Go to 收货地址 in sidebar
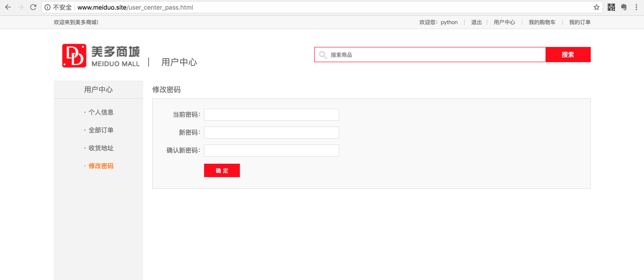The height and width of the screenshot is (280, 644). coord(101,148)
